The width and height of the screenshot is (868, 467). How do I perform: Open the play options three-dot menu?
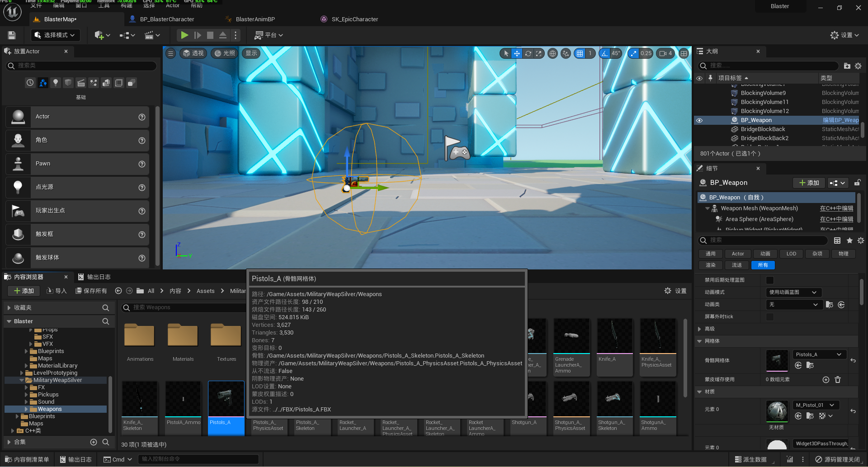pyautogui.click(x=236, y=35)
